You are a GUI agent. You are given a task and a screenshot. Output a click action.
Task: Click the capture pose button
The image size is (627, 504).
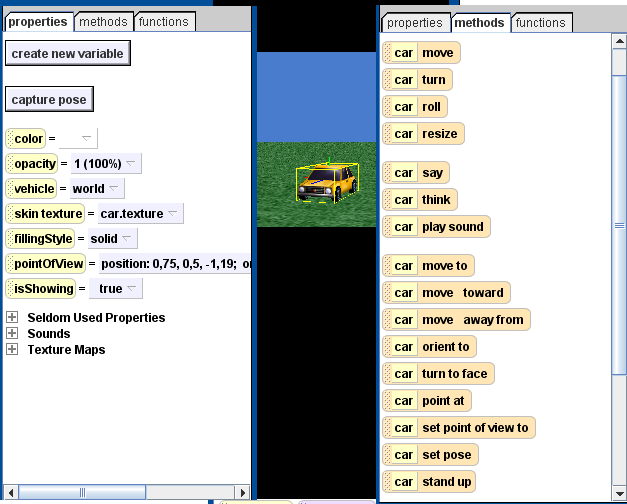coord(49,100)
